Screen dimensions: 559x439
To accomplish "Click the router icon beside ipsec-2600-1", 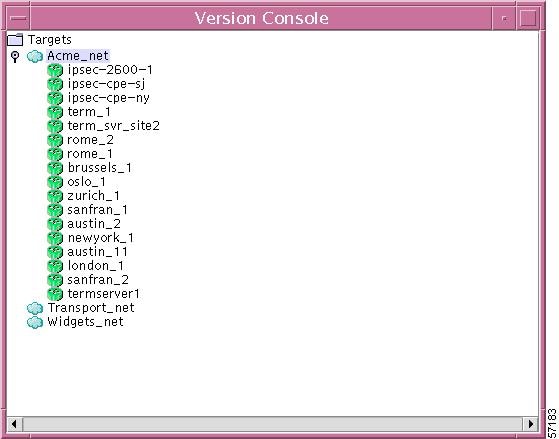I will 55,70.
